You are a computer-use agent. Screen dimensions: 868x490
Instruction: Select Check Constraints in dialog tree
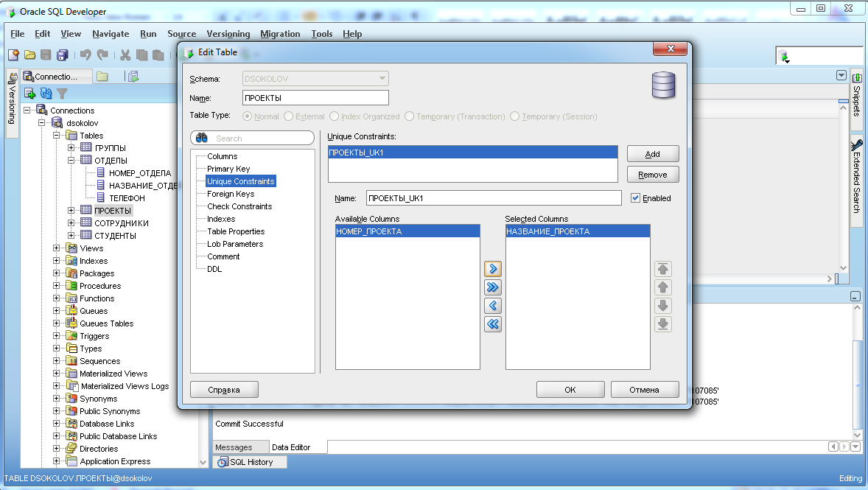(239, 206)
